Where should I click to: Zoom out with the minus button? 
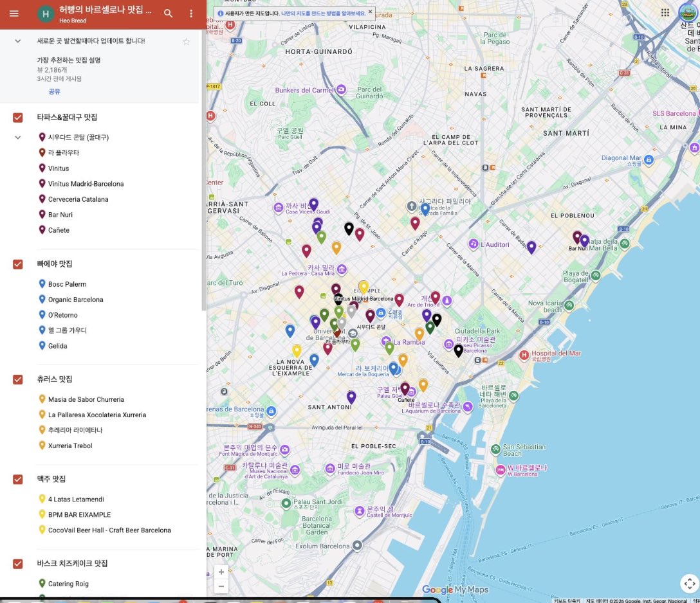tap(221, 586)
